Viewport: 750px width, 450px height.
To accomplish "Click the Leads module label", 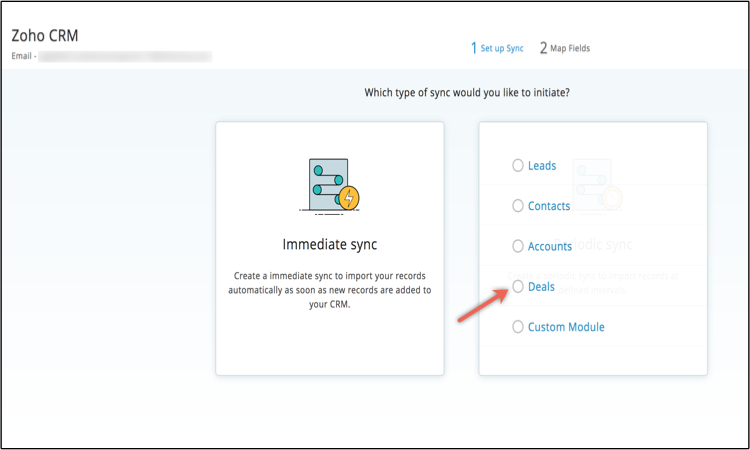I will coord(542,166).
